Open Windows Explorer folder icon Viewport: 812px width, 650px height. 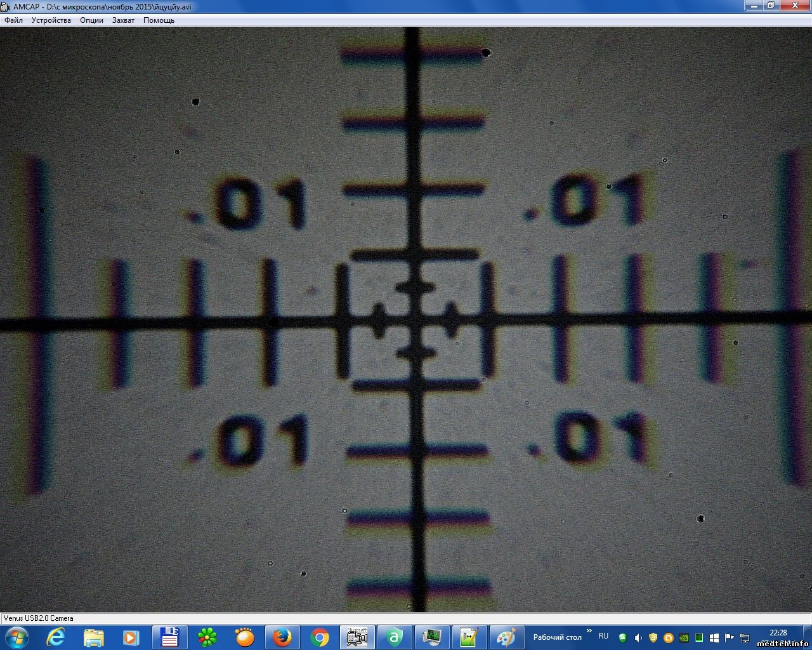[x=94, y=637]
